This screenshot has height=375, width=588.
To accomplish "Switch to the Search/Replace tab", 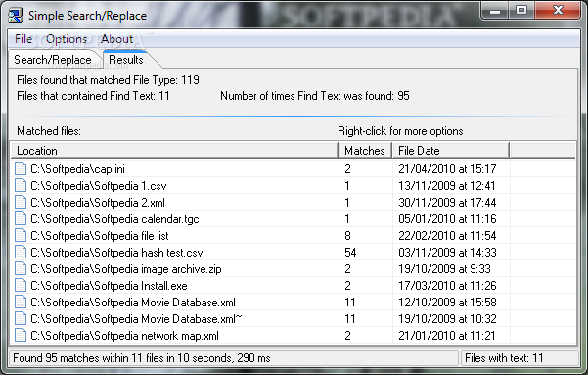I will pos(53,60).
